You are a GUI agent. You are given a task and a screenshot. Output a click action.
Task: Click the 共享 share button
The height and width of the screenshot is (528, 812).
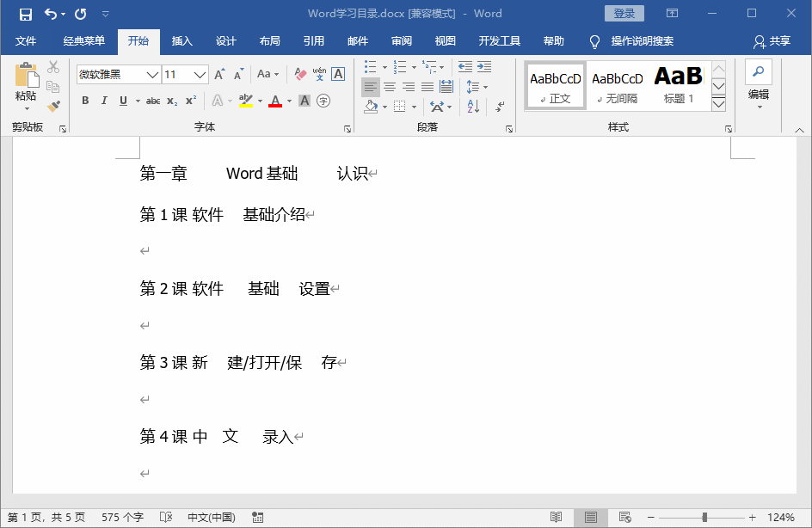772,41
